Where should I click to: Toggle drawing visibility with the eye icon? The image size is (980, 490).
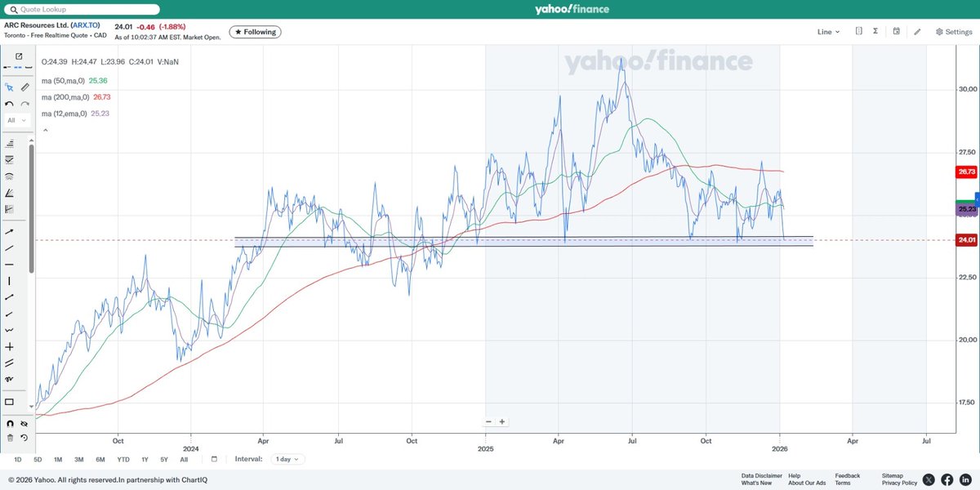[x=24, y=424]
